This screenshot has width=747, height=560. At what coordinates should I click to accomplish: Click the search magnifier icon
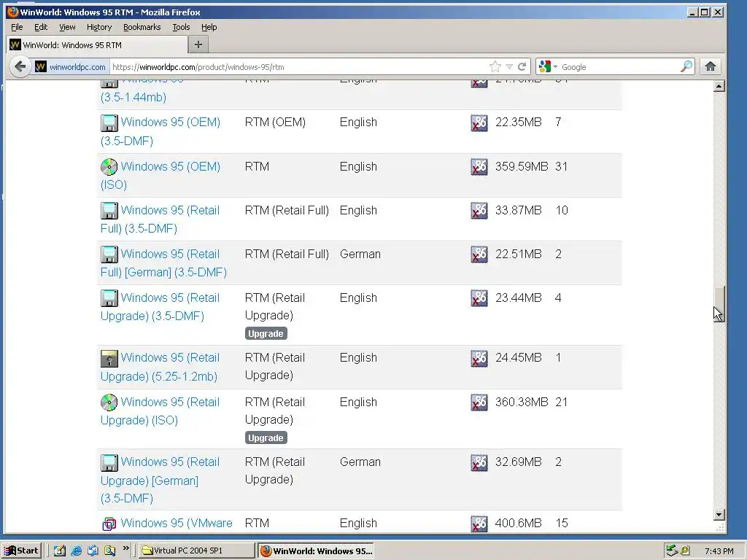pyautogui.click(x=686, y=66)
